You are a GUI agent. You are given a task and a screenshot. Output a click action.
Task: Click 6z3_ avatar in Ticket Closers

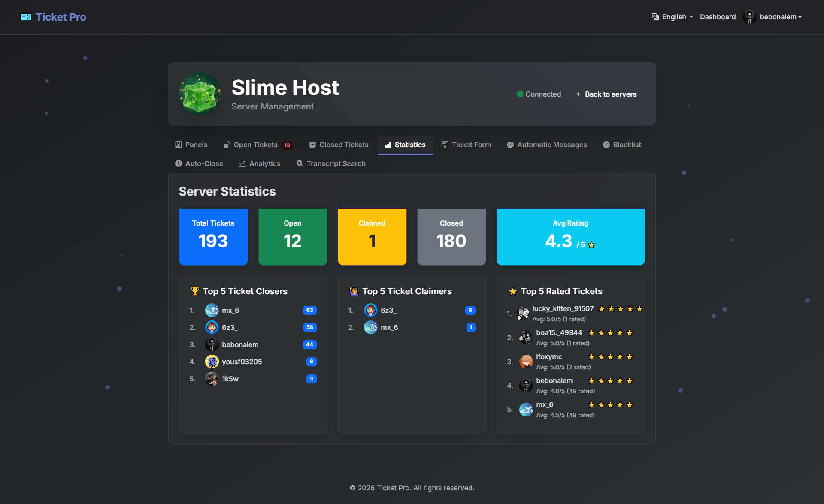(x=212, y=327)
